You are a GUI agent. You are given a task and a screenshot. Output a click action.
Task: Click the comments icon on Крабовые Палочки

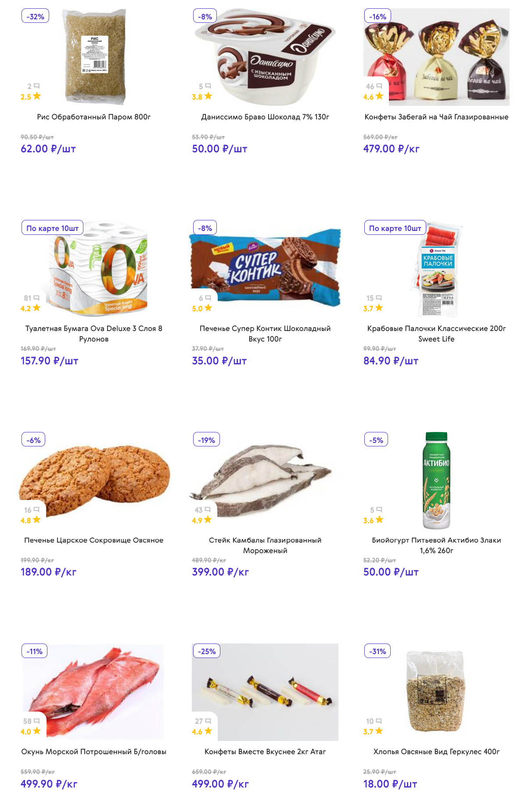[x=379, y=298]
